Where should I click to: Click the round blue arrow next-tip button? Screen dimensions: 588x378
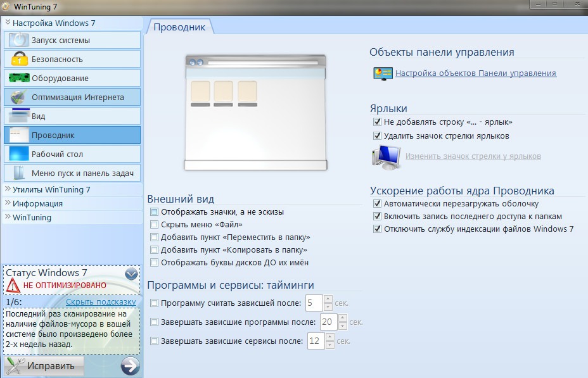coord(130,365)
